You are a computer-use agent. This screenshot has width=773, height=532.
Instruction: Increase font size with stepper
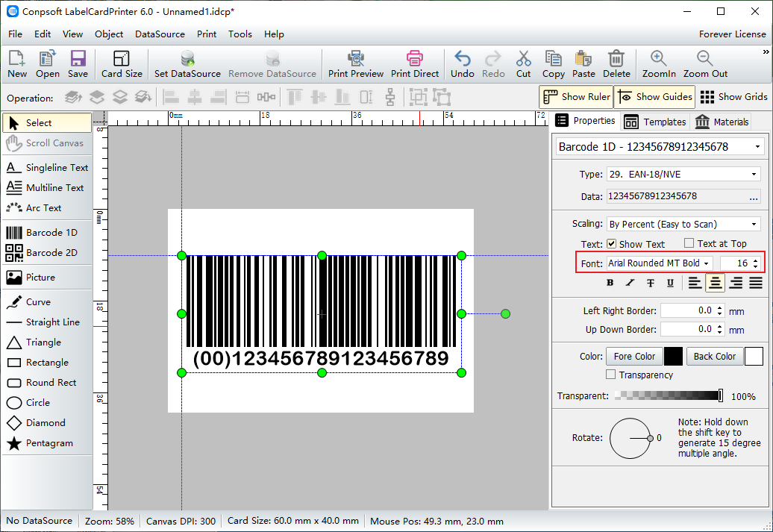[756, 260]
